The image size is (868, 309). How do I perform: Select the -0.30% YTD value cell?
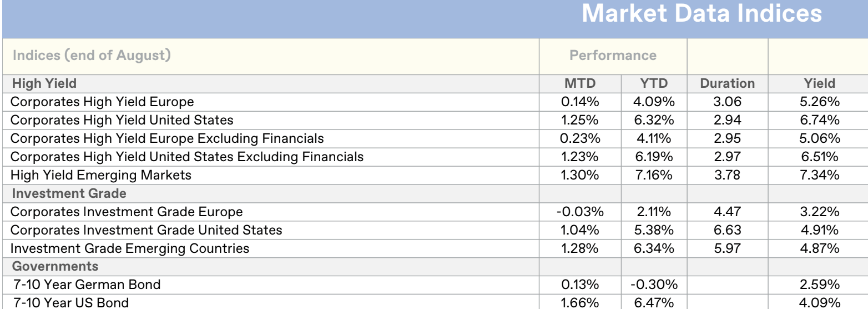[x=654, y=285]
